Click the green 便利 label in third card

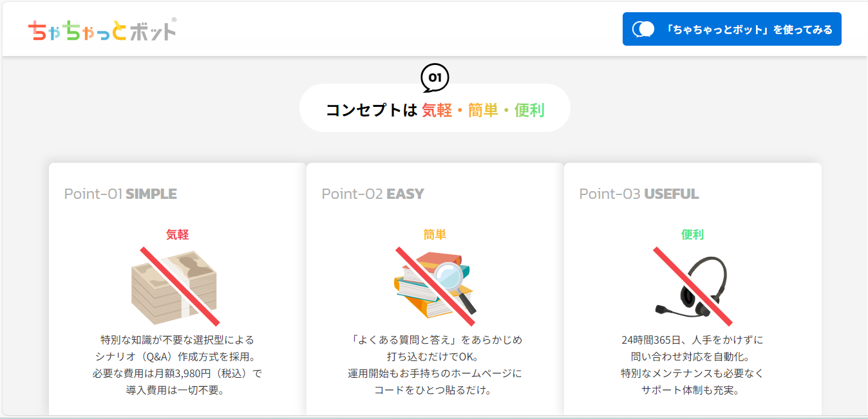pyautogui.click(x=692, y=235)
